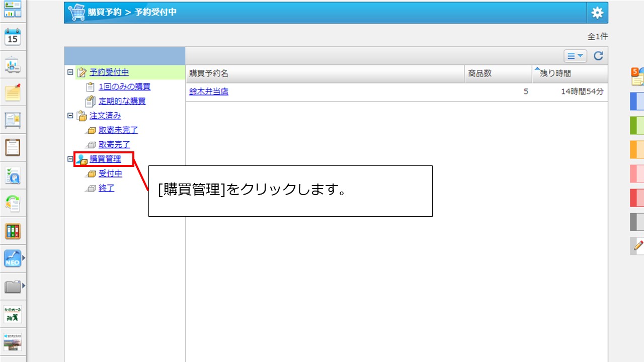Image resolution: width=644 pixels, height=362 pixels.
Task: Click the 1回のみの購買 clipboard icon
Action: [91, 86]
